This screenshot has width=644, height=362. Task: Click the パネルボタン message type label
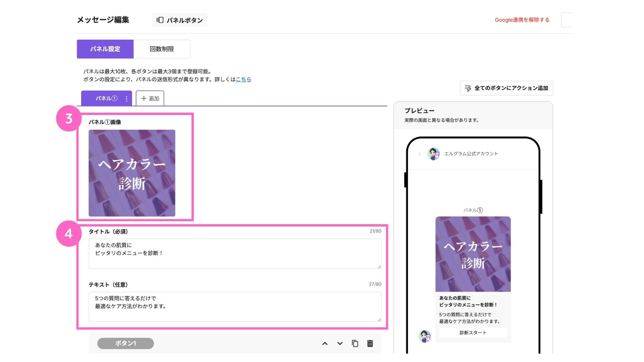(x=179, y=20)
